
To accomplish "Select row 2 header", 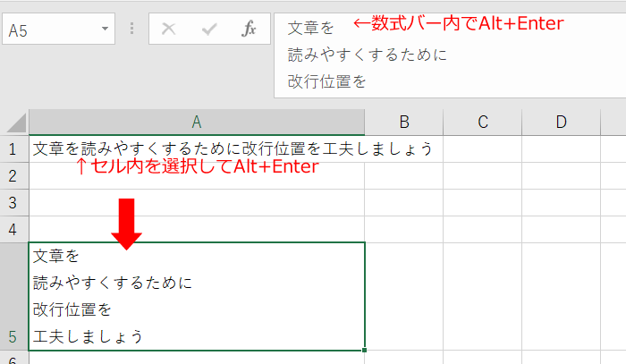I will [13, 175].
